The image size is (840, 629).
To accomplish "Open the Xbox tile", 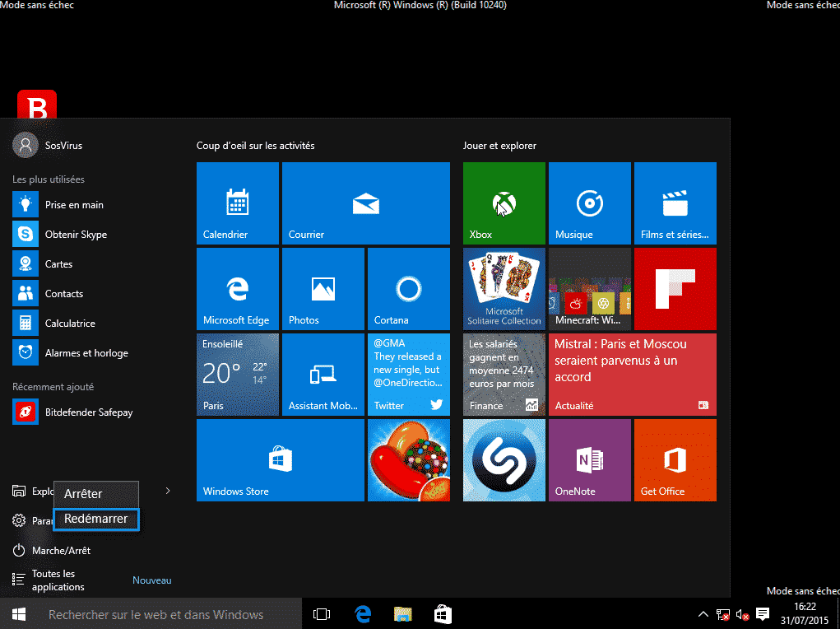I will point(504,203).
